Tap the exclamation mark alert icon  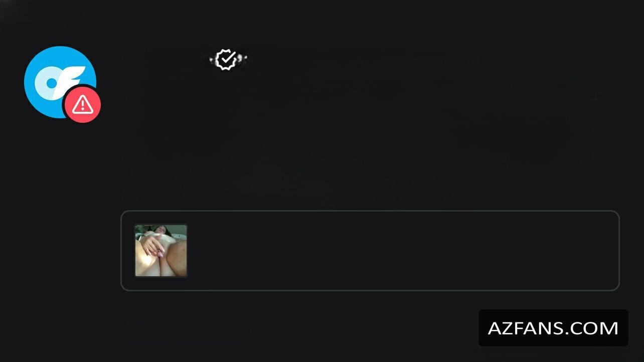click(x=82, y=104)
